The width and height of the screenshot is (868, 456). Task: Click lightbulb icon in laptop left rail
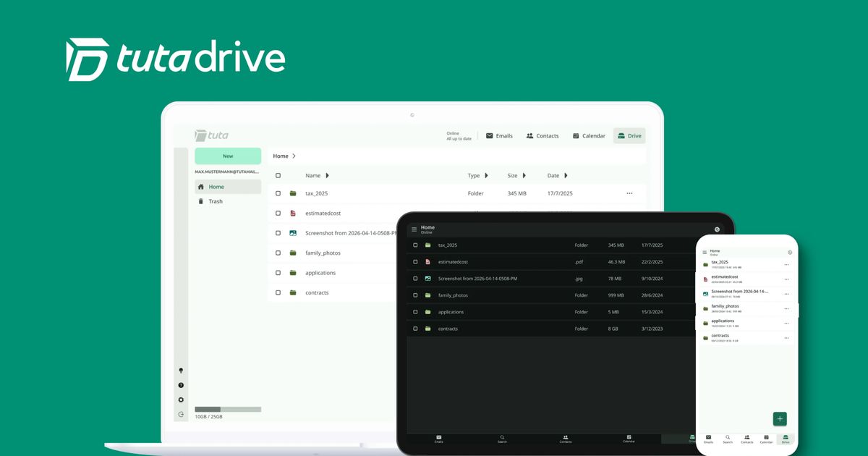pyautogui.click(x=181, y=371)
